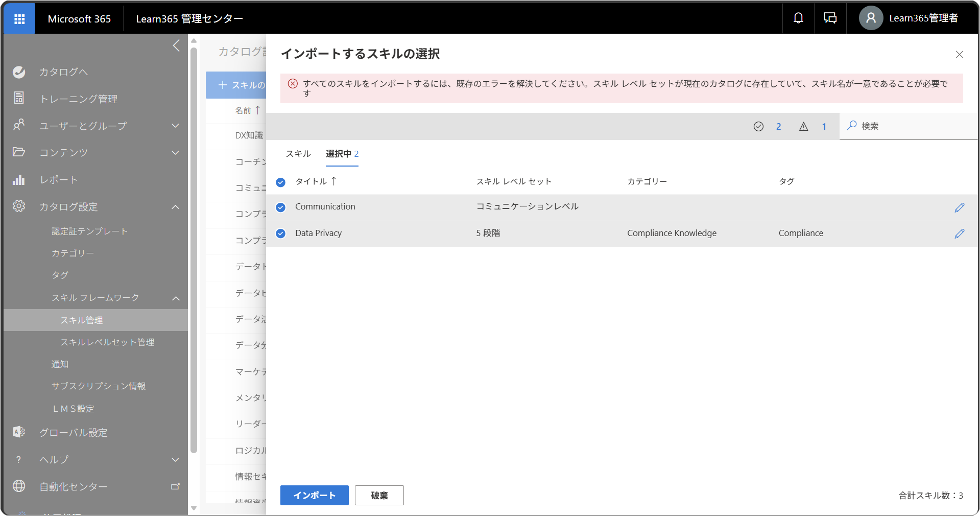Select the 選択中 tab
This screenshot has height=516, width=980.
coord(342,154)
